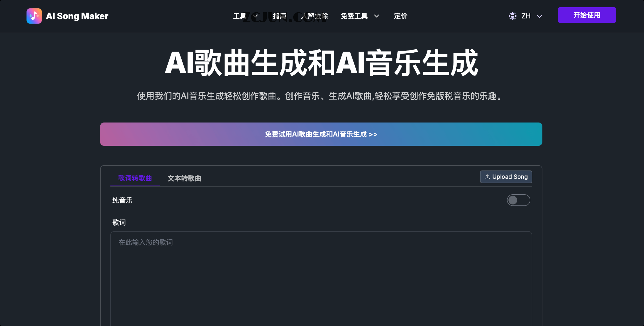Click the chevron beside the ZH label
644x326 pixels.
(540, 16)
